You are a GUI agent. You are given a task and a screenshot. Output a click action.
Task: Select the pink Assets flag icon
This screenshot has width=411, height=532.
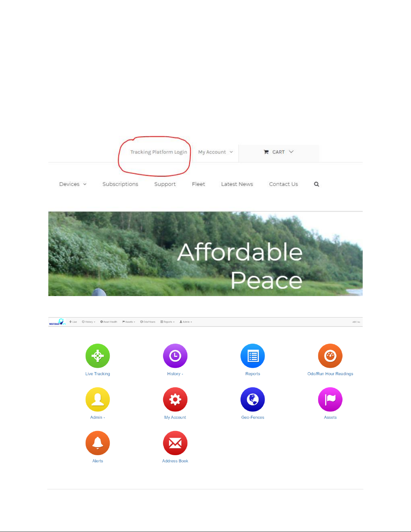[330, 399]
